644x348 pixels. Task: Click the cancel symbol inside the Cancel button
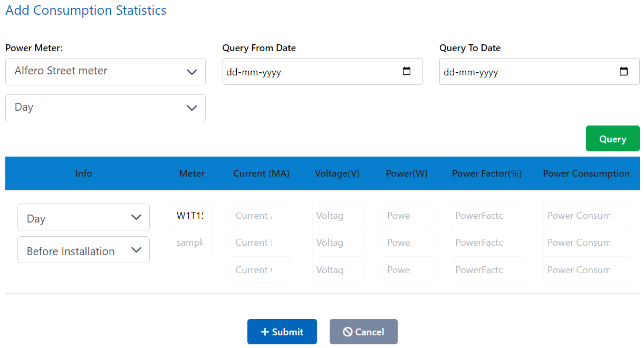pos(348,331)
